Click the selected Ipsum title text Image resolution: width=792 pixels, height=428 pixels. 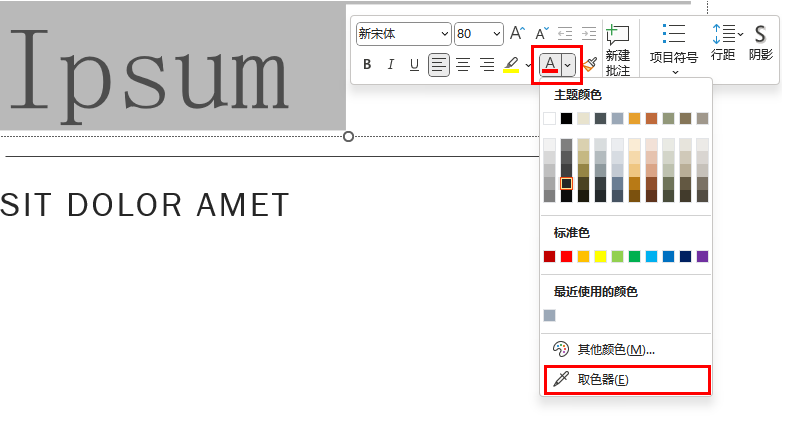click(x=150, y=76)
